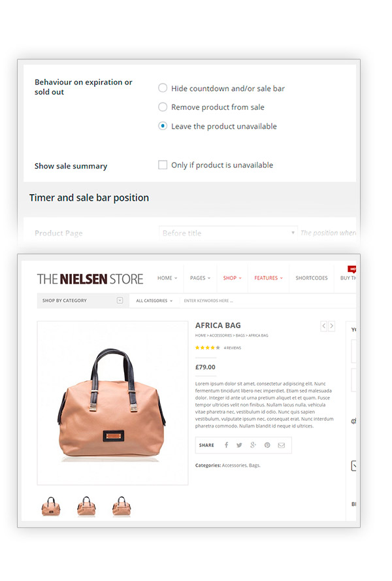Image resolution: width=392 pixels, height=581 pixels.
Task: Open the Shop menu
Action: pos(232,278)
